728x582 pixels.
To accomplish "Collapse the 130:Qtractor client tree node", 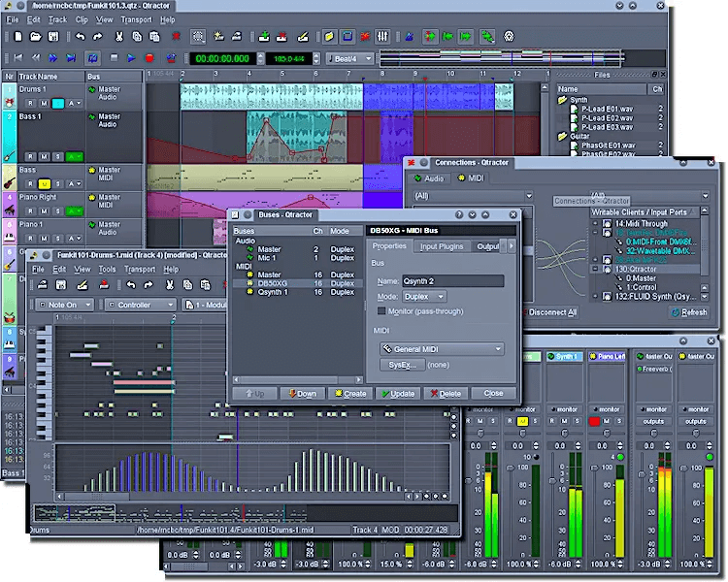I will [595, 269].
